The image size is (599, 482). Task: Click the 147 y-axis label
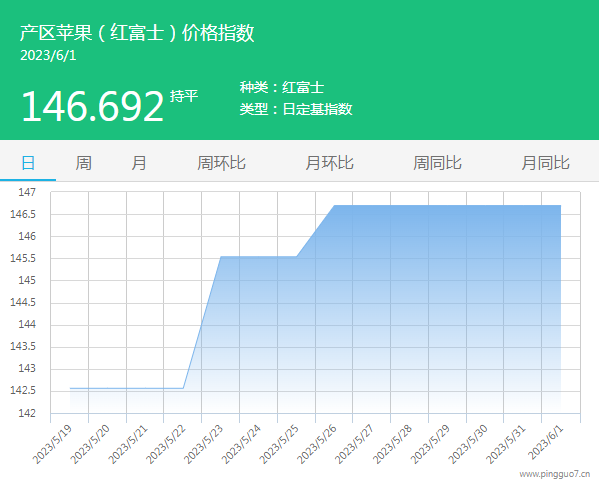pyautogui.click(x=27, y=192)
